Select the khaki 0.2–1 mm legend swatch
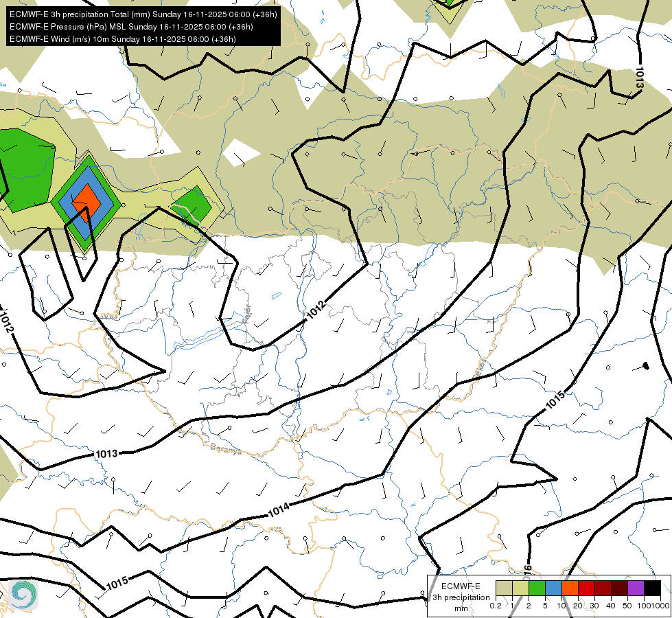Image resolution: width=672 pixels, height=618 pixels. 504,588
